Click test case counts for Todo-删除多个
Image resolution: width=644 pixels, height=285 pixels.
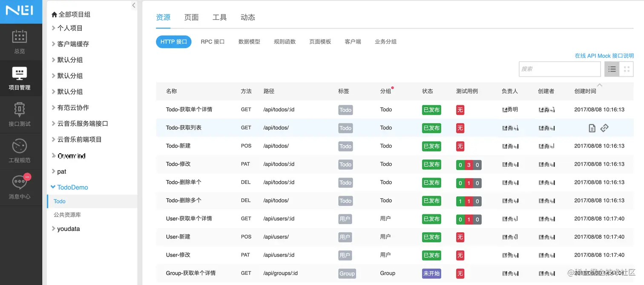[x=469, y=201]
